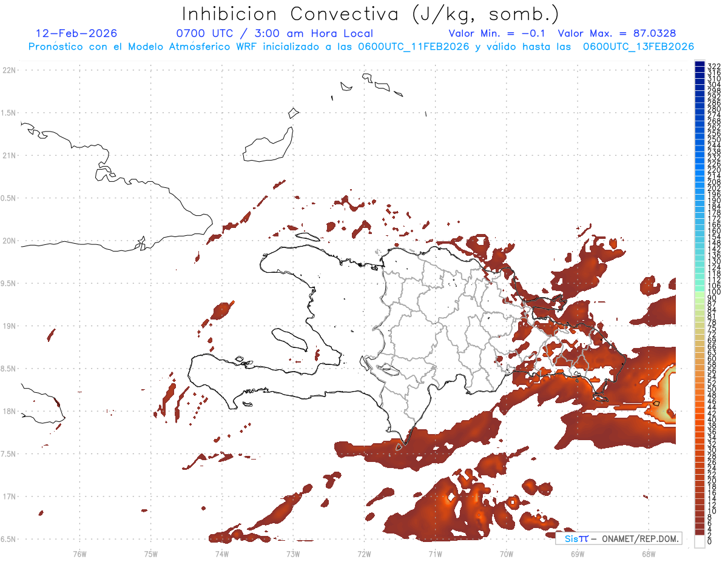Screen dimensions: 728x562
Task: Click the '18N' latitude label
Action: point(9,412)
